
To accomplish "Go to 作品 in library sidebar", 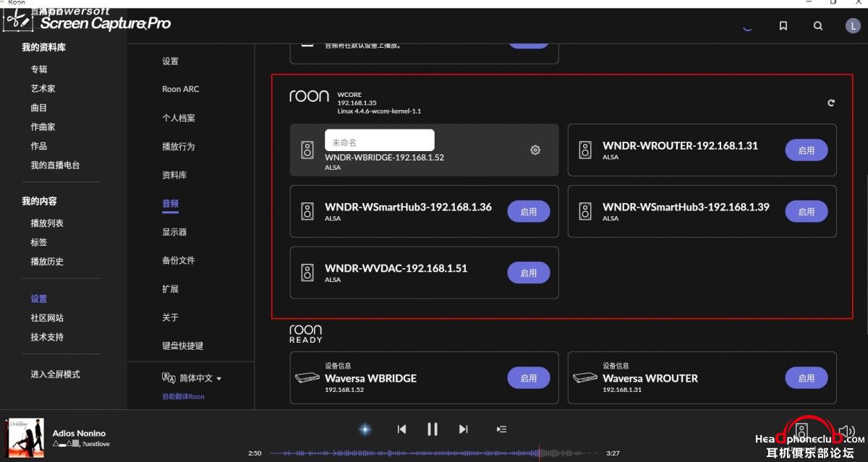I will pyautogui.click(x=39, y=146).
